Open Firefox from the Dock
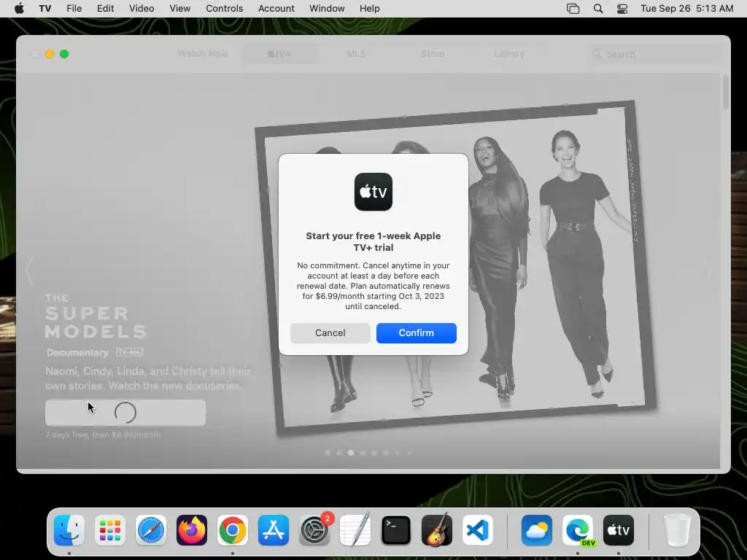The image size is (747, 560). pos(192,530)
